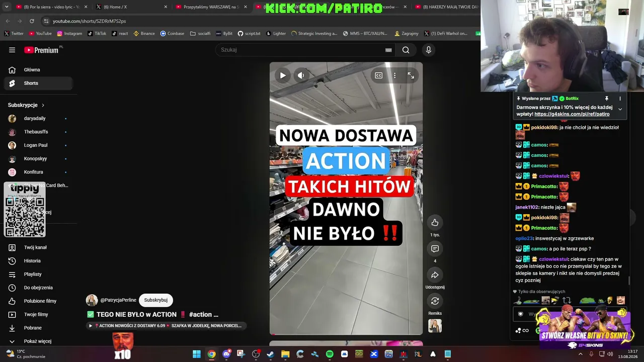Image resolution: width=644 pixels, height=362 pixels.
Task: Expand Pokaż więcej in the sidebar
Action: [x=38, y=341]
